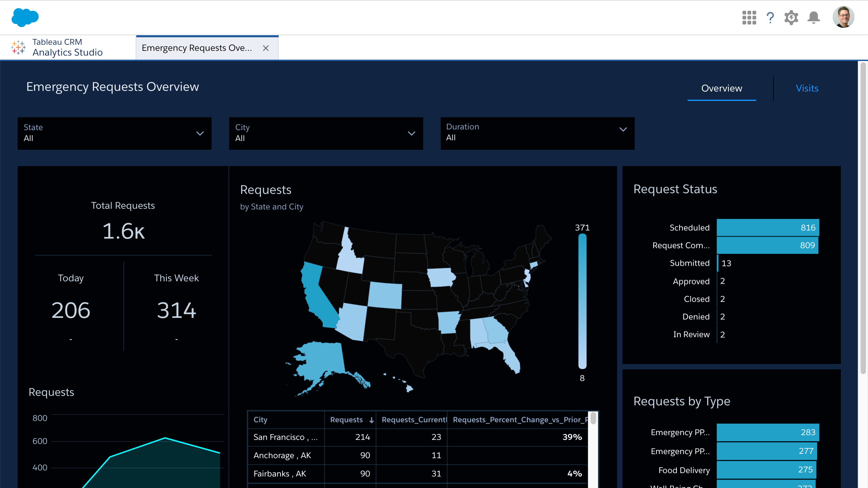Open the Setup gear icon
The height and width of the screenshot is (488, 868).
(x=791, y=18)
